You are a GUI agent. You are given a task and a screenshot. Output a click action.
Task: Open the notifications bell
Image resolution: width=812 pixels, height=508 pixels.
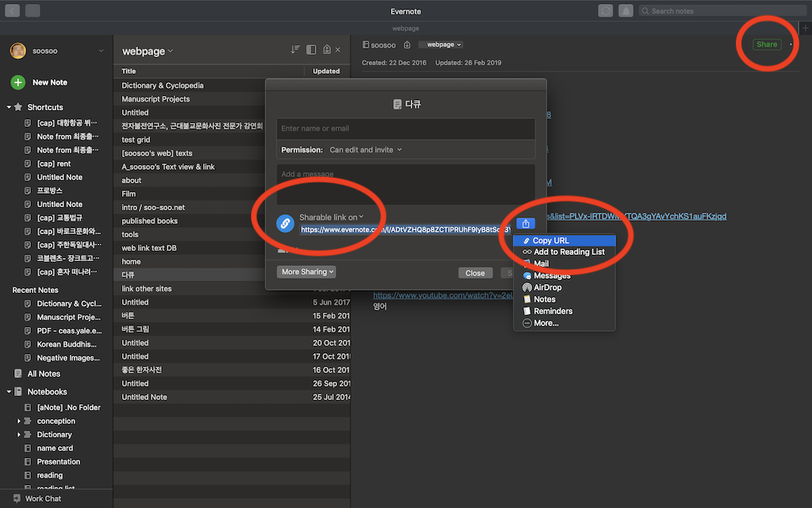[626, 10]
